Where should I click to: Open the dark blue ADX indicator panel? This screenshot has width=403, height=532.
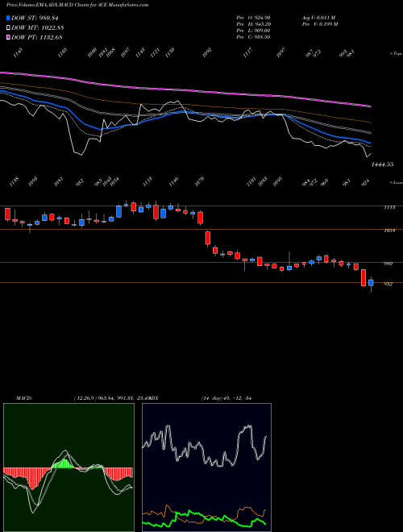point(206,468)
